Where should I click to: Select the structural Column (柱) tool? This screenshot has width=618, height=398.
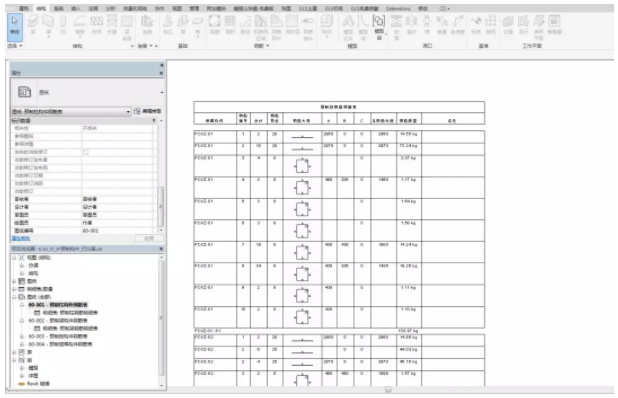coord(63,25)
